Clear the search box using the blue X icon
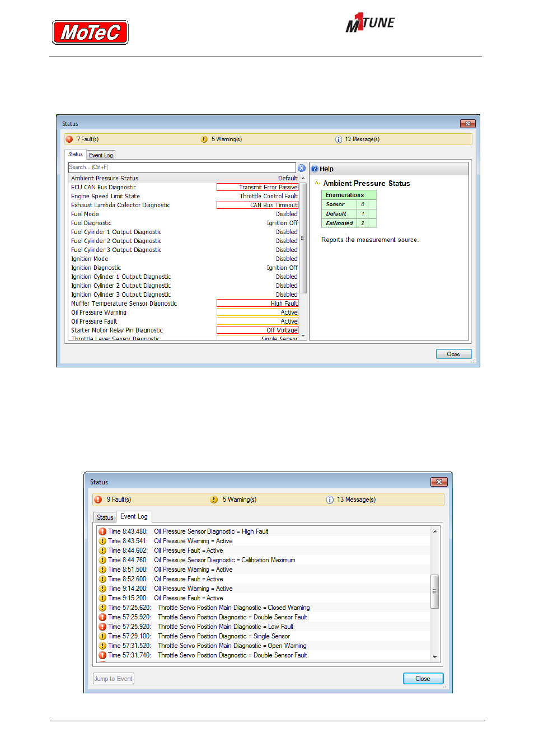The image size is (534, 756). pos(302,168)
